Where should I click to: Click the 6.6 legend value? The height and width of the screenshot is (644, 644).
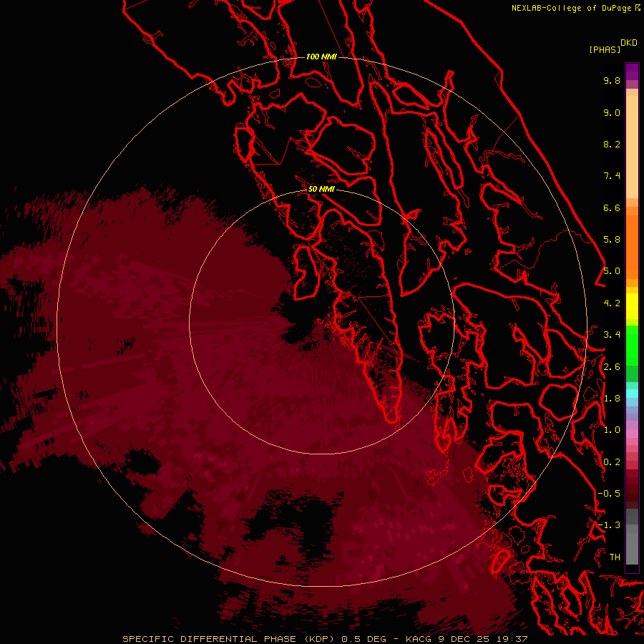pyautogui.click(x=612, y=208)
